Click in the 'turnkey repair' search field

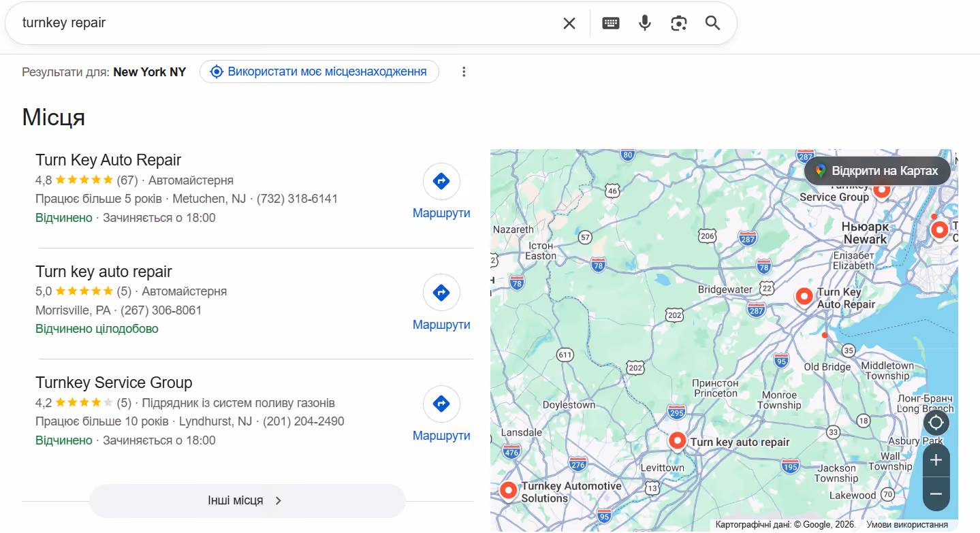(x=286, y=23)
